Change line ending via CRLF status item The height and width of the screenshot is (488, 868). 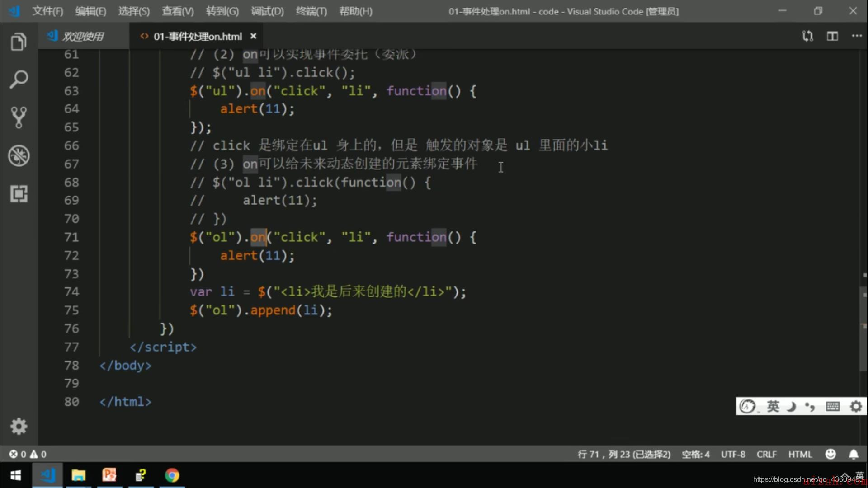tap(766, 454)
